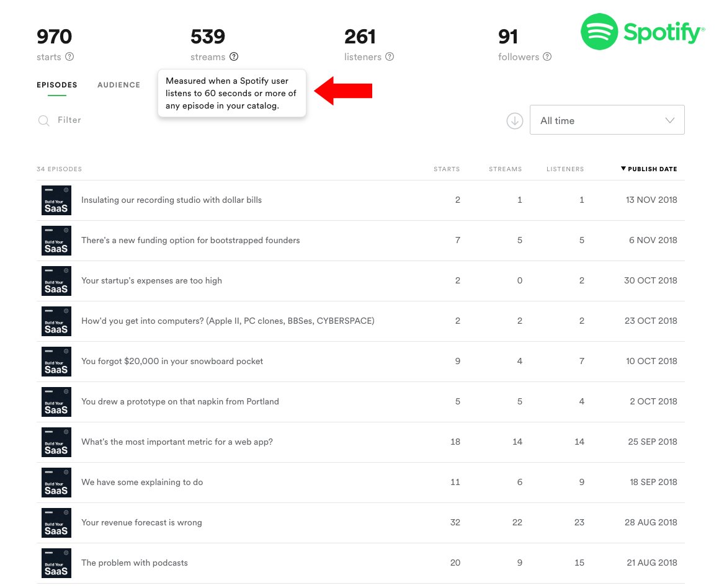
Task: Switch to the Audience tab
Action: [118, 85]
